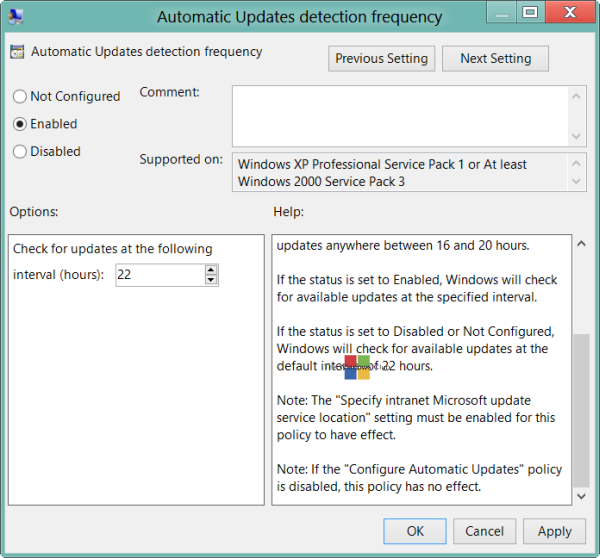600x558 pixels.
Task: Maximize the dialog window
Action: pos(529,13)
